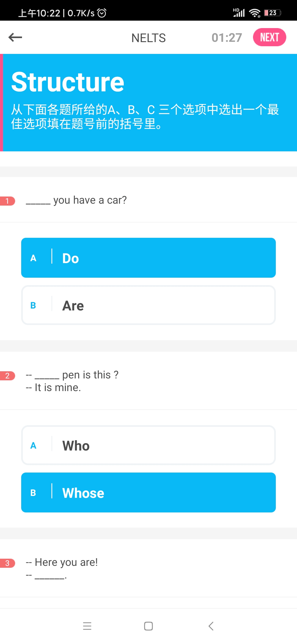Tap the NEXT button
Screen dimensions: 297x644
pos(269,37)
